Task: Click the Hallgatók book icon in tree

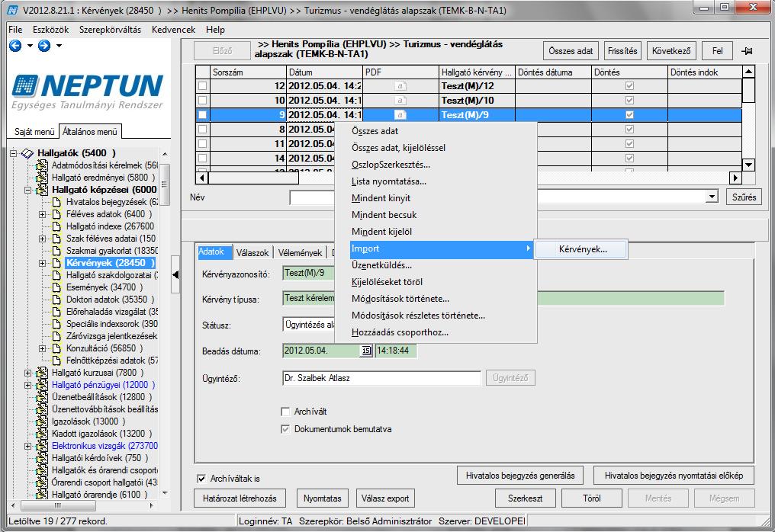Action: (x=27, y=153)
